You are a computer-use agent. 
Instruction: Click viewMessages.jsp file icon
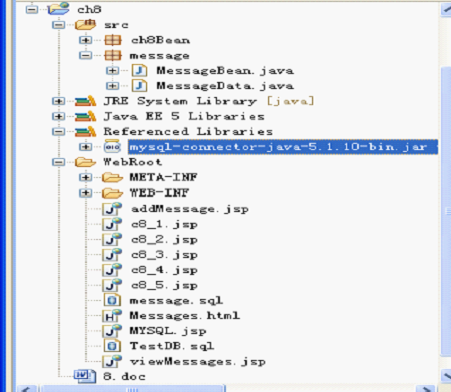pos(112,361)
